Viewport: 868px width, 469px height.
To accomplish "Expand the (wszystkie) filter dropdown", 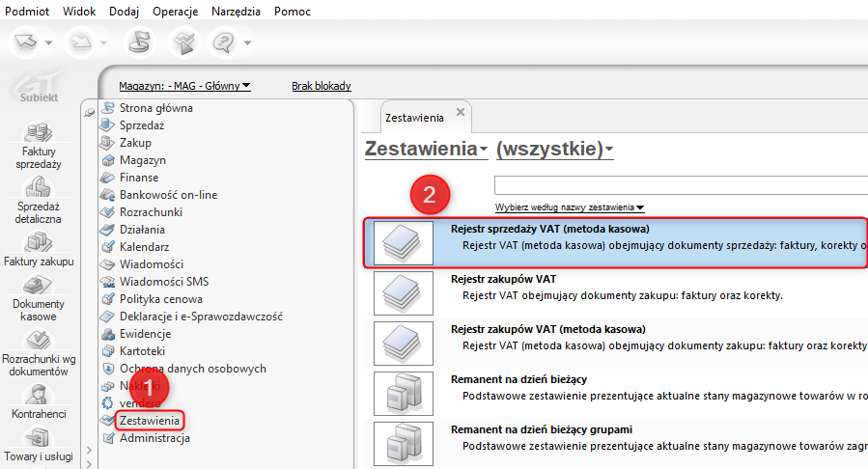I will point(554,149).
